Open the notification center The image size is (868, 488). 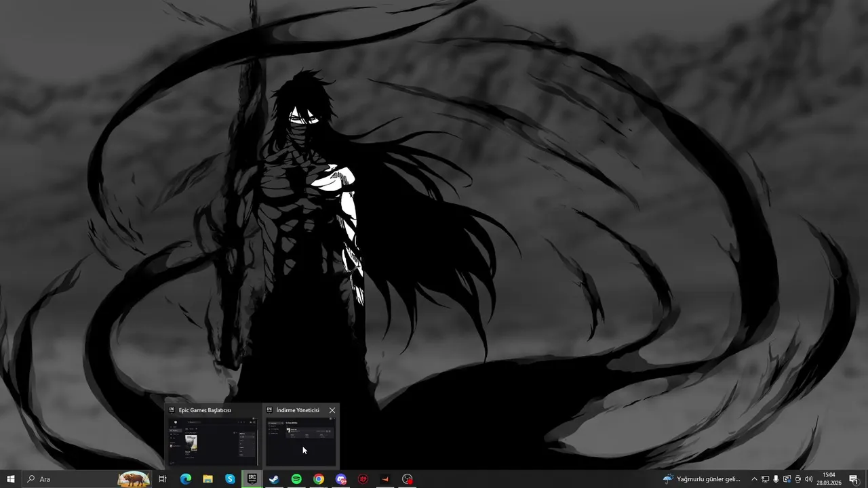click(x=853, y=479)
